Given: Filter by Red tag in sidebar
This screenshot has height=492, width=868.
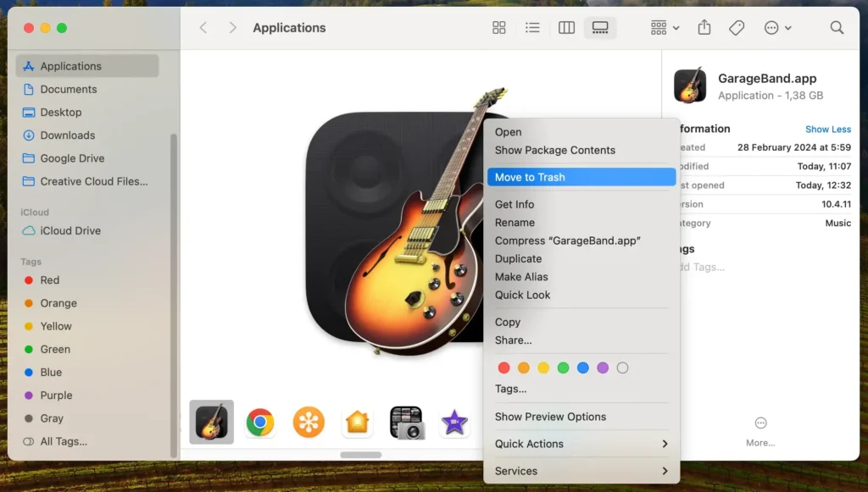Looking at the screenshot, I should point(87,280).
